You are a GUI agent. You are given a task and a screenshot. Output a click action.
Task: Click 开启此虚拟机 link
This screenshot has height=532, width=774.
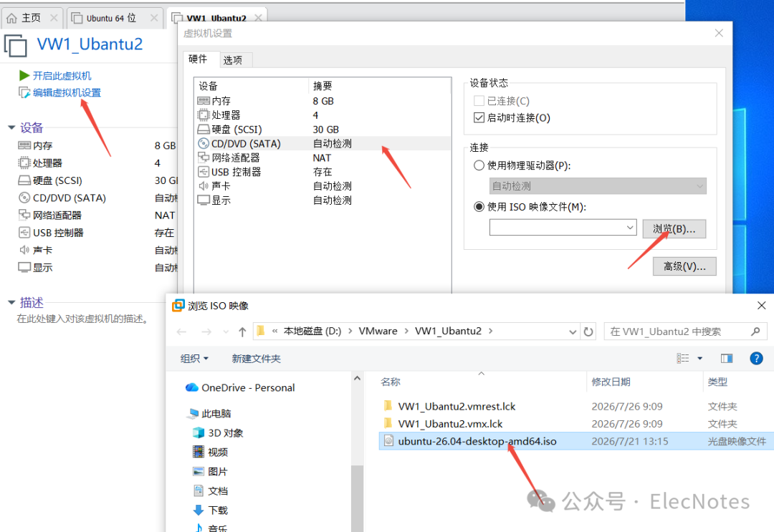[62, 76]
